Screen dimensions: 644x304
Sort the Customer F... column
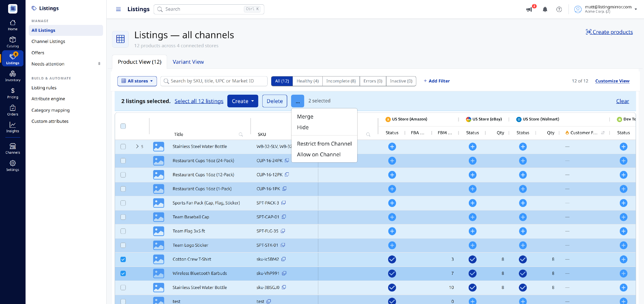603,133
